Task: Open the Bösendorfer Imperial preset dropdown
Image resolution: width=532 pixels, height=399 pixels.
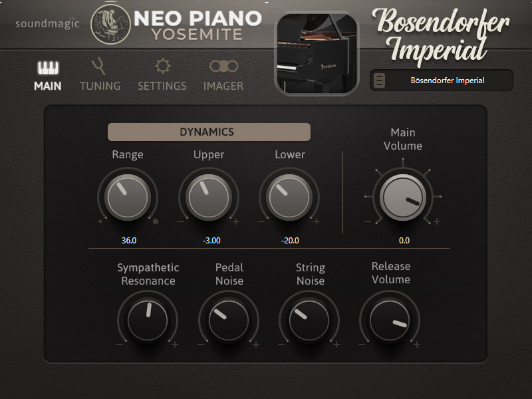Action: click(442, 80)
